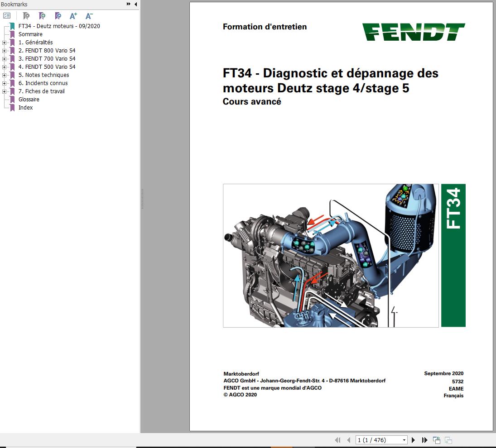Increase bookmark text size with A+

point(73,15)
